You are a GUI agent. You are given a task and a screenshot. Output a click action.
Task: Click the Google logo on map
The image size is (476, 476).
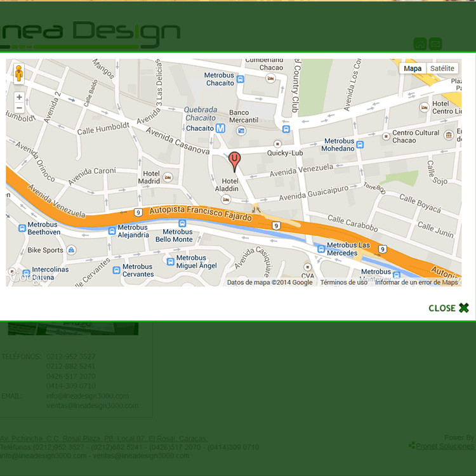tap(25, 277)
